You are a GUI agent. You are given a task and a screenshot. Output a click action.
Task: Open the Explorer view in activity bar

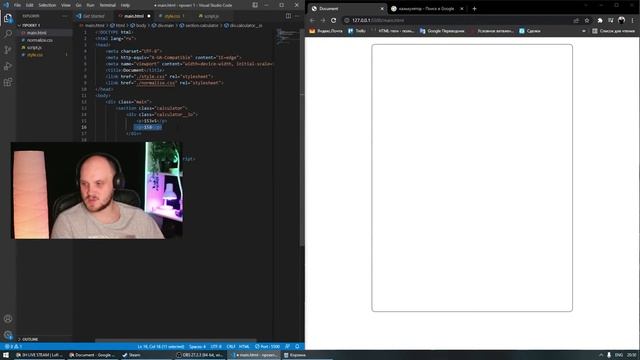pos(8,18)
